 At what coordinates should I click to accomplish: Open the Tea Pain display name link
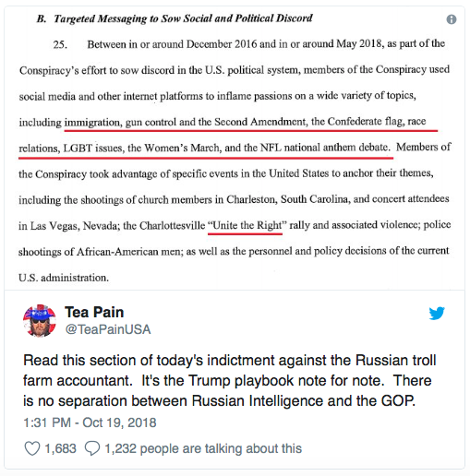pos(94,312)
